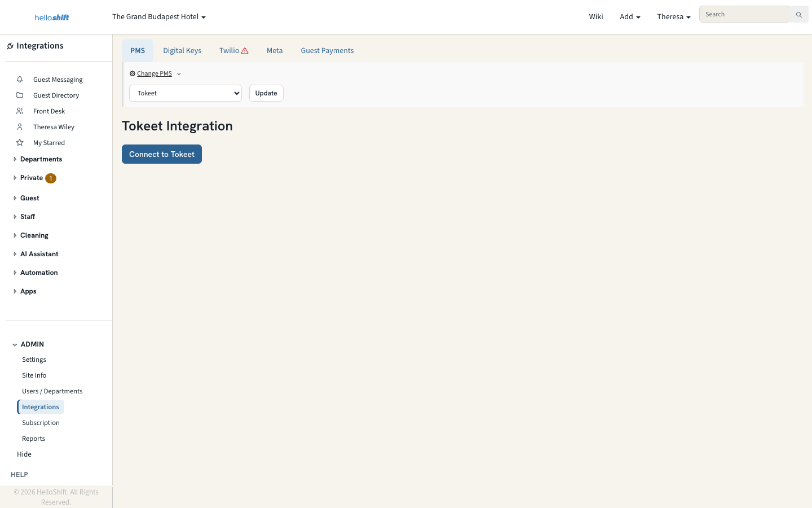Click the search magnifier icon
The image size is (812, 508).
pyautogui.click(x=798, y=15)
